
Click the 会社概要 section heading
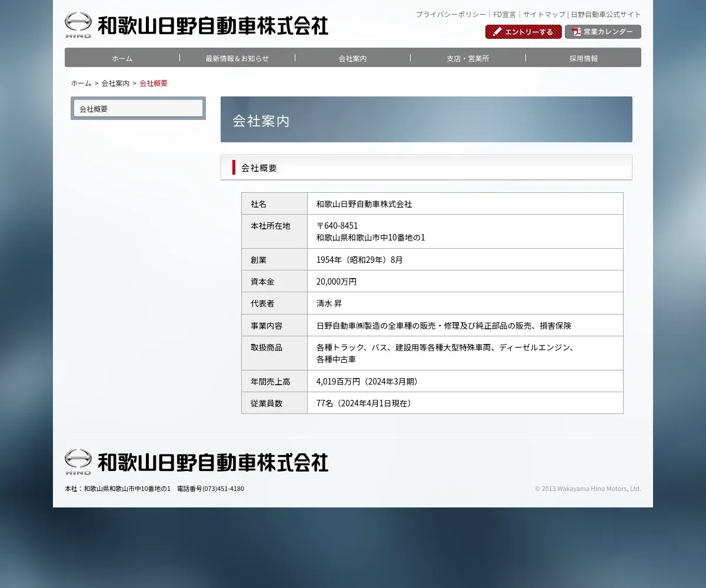point(259,168)
